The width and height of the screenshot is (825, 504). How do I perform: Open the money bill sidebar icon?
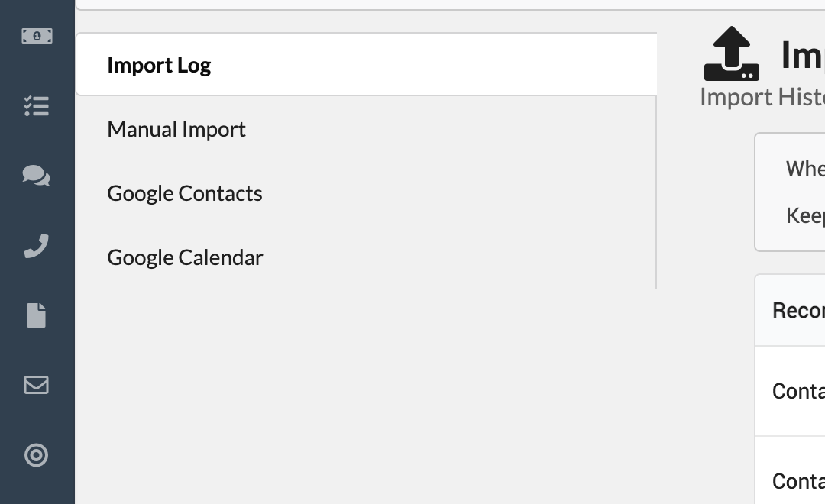[37, 36]
